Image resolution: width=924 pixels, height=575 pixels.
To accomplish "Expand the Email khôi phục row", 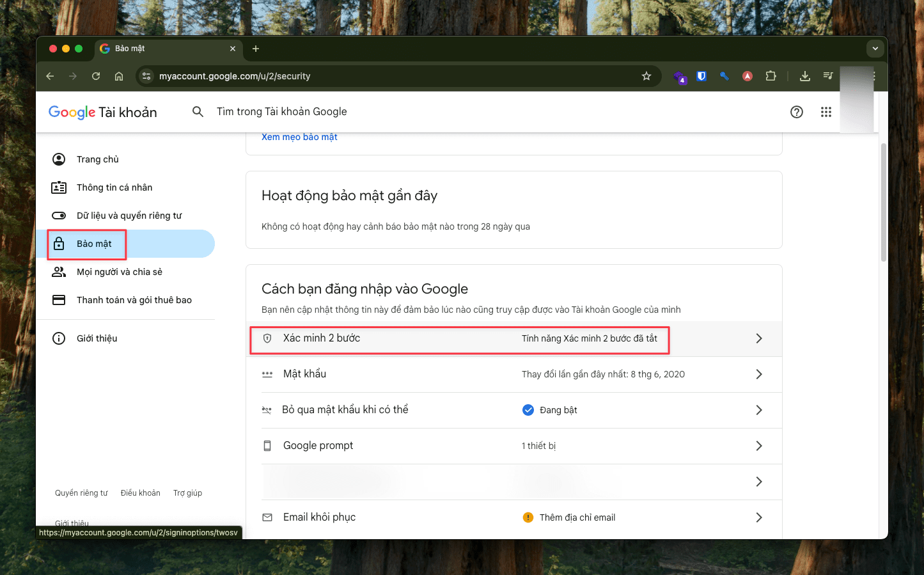I will (758, 517).
